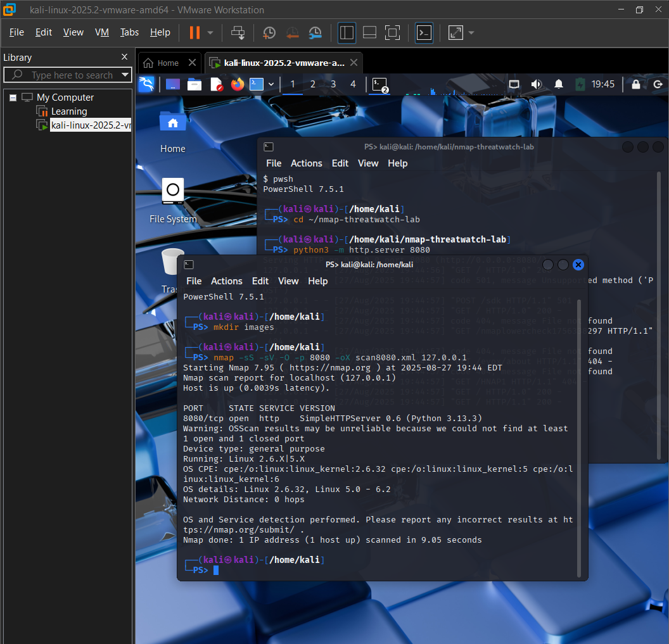The image size is (669, 644).
Task: Open the File System desktop icon
Action: [173, 201]
